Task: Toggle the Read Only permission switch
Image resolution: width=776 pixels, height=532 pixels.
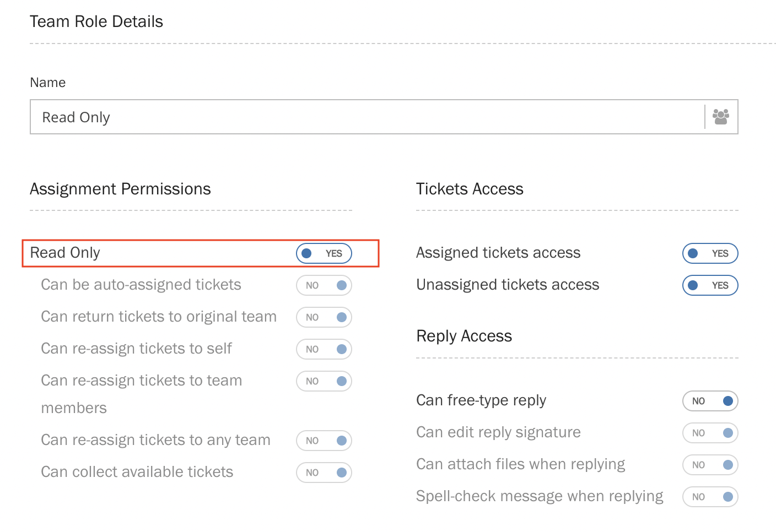Action: (x=324, y=253)
